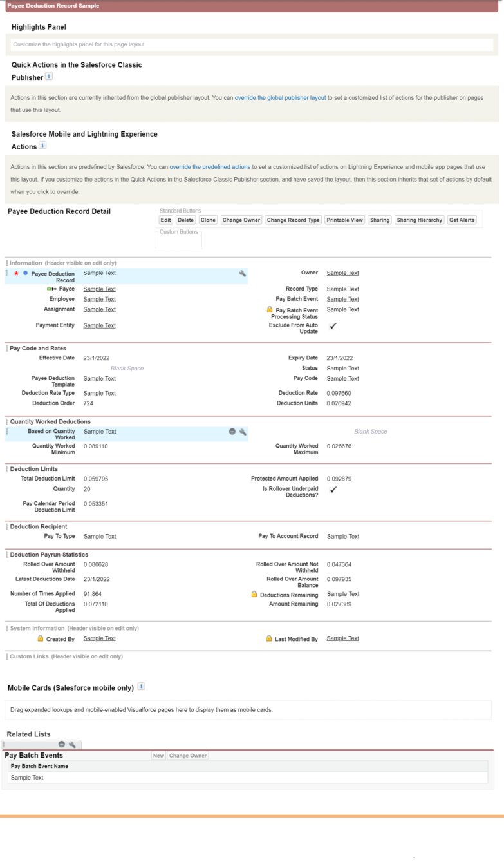This screenshot has width=504, height=862.
Task: Click lock icon beside Created By
Action: click(x=41, y=638)
